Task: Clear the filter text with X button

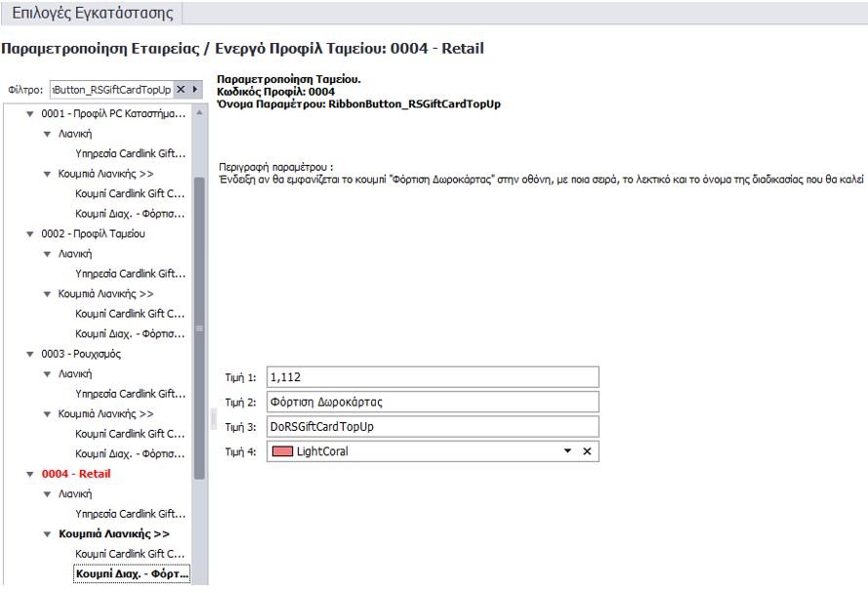Action: point(181,89)
